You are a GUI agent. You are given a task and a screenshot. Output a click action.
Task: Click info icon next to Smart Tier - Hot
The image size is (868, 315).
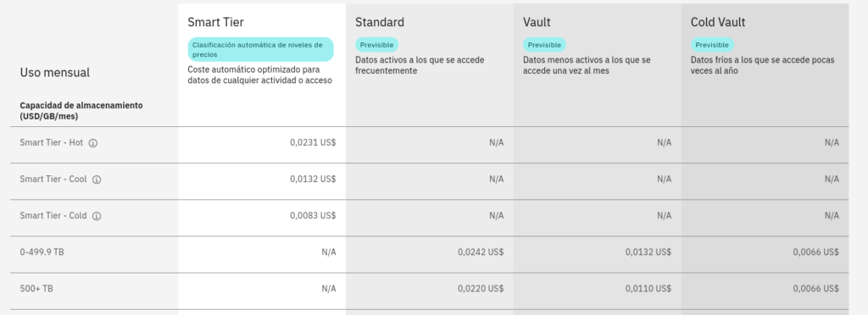93,143
